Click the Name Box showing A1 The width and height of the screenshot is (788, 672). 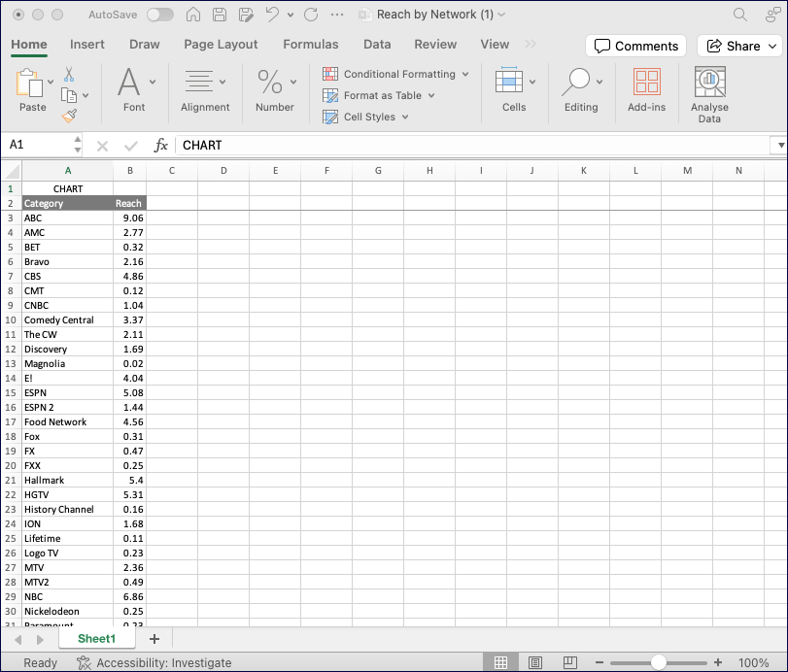38,145
